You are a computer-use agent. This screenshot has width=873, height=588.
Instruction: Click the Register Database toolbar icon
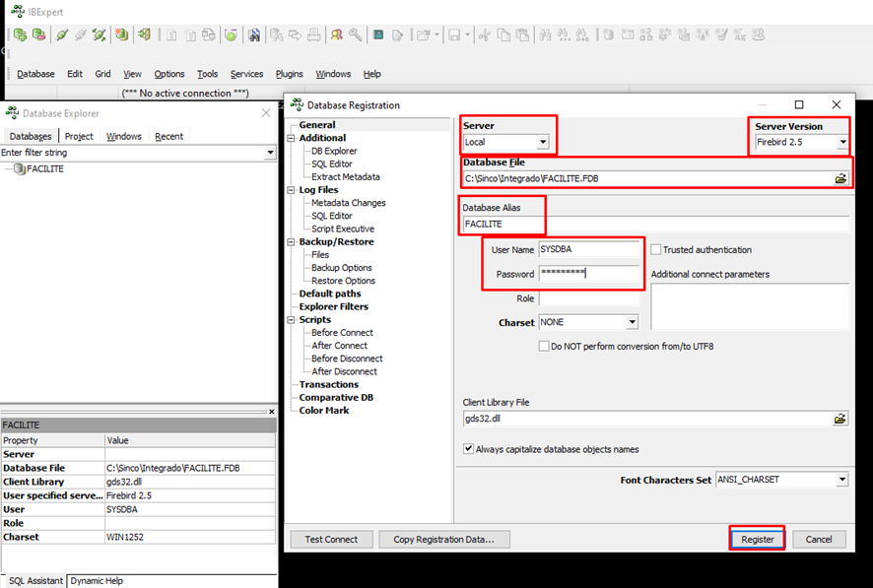[20, 34]
